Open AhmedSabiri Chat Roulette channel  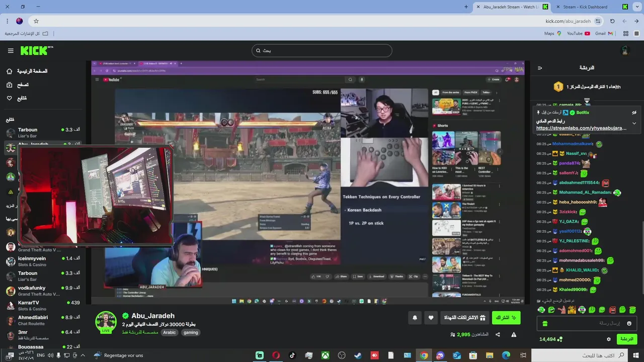click(43, 320)
